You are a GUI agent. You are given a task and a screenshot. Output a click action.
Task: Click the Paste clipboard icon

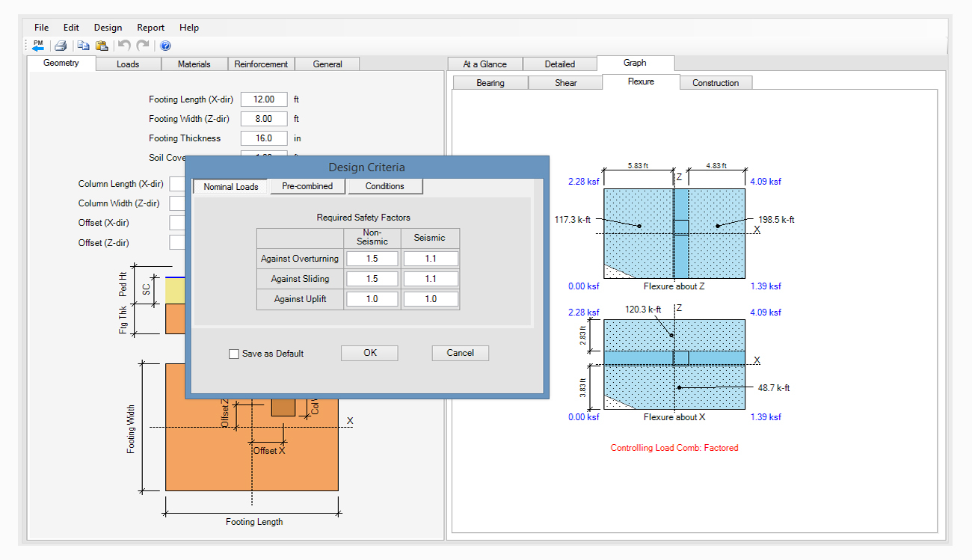[102, 46]
